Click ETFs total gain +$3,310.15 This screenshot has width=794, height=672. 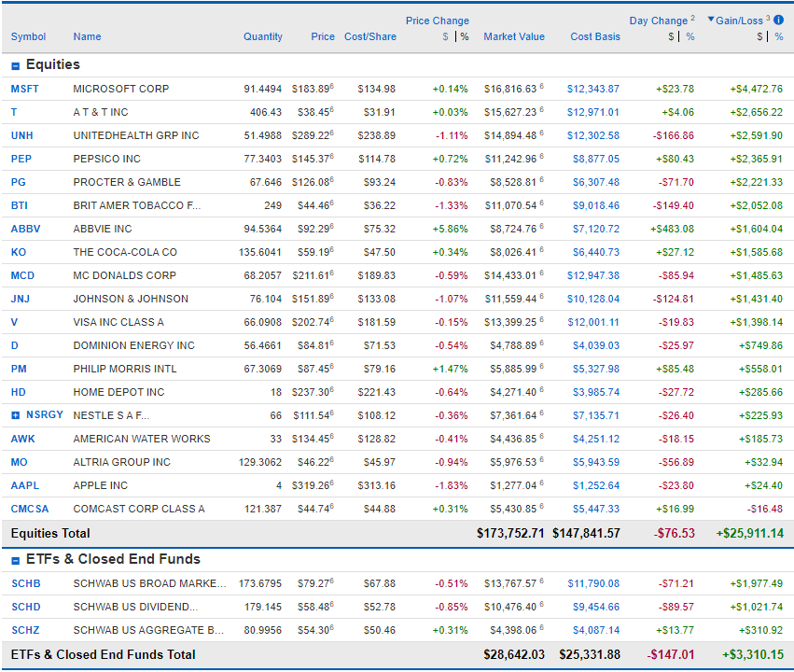click(753, 655)
